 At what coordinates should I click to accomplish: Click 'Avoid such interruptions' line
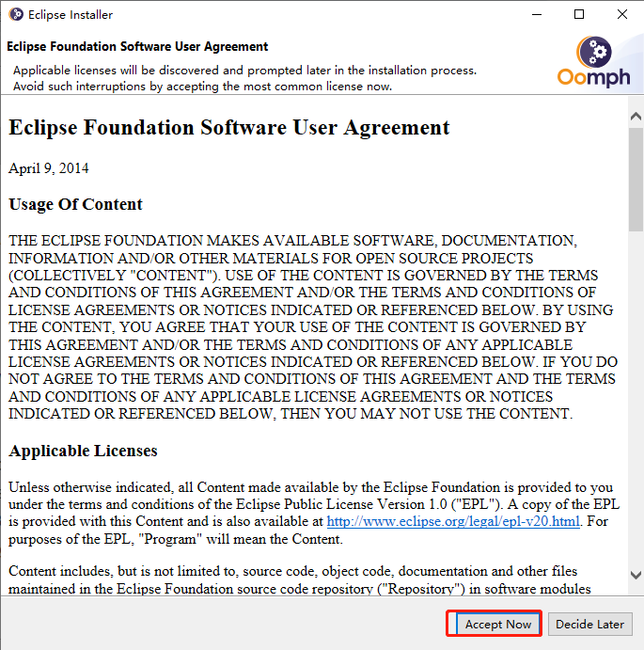202,87
